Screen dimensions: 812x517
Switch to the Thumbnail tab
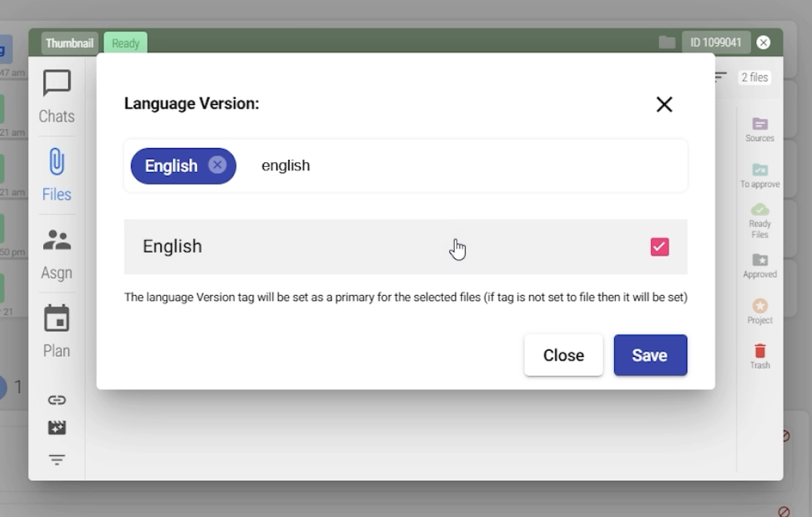[x=70, y=43]
